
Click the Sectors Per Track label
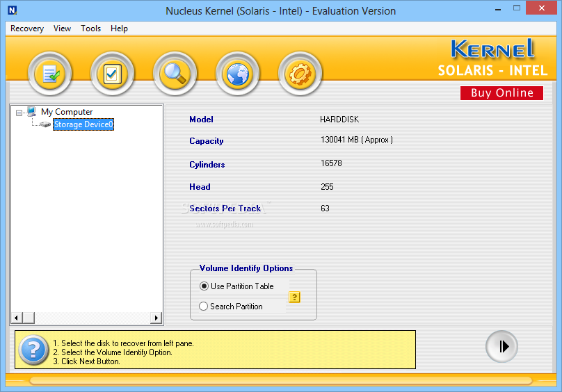coord(225,209)
